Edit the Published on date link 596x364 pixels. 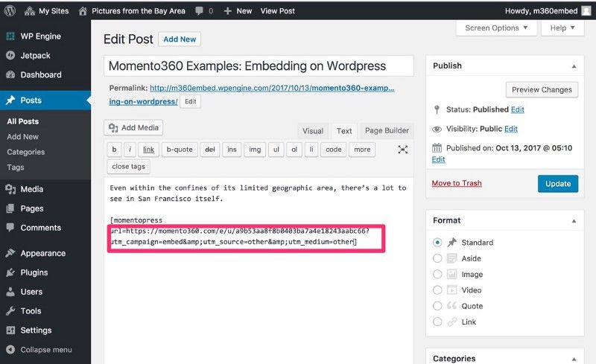pos(438,159)
